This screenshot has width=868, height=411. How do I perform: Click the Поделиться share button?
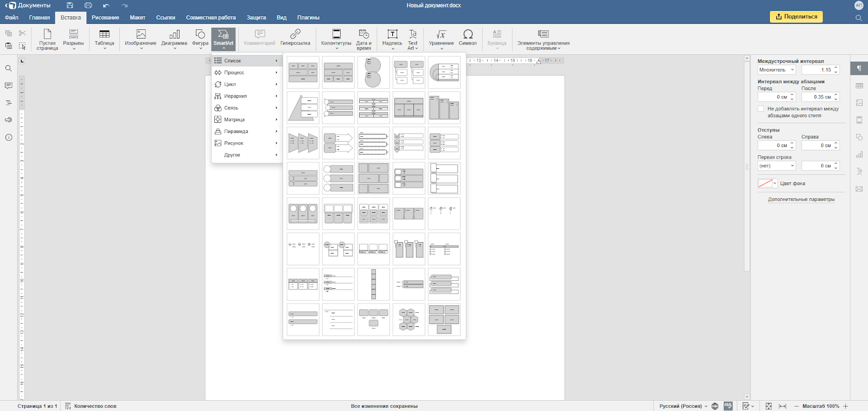[796, 16]
